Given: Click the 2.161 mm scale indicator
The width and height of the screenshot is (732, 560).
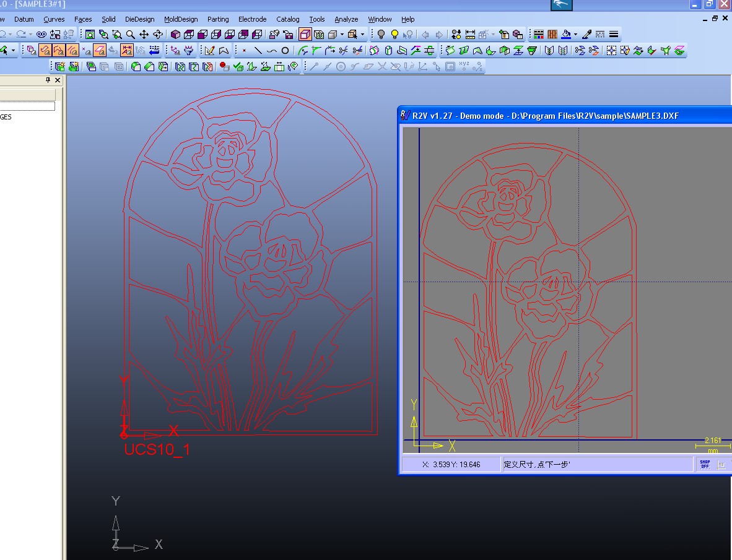Looking at the screenshot, I should (x=713, y=445).
